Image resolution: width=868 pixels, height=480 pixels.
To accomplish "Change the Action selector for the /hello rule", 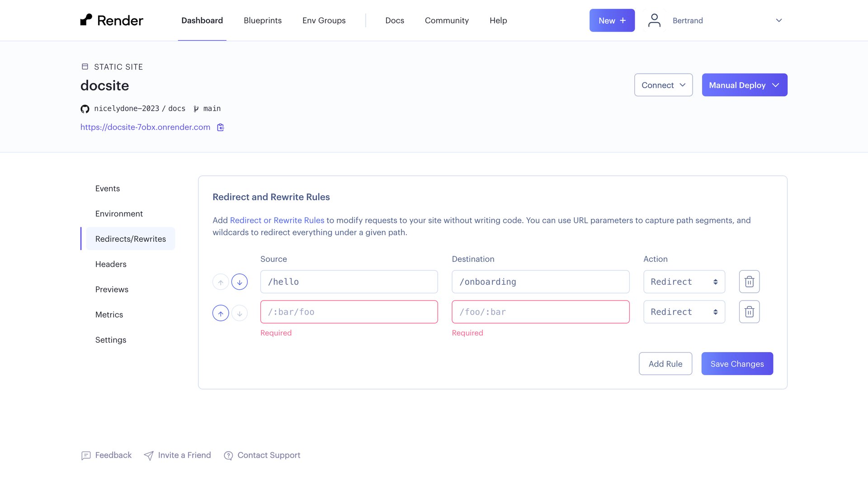I will 684,282.
